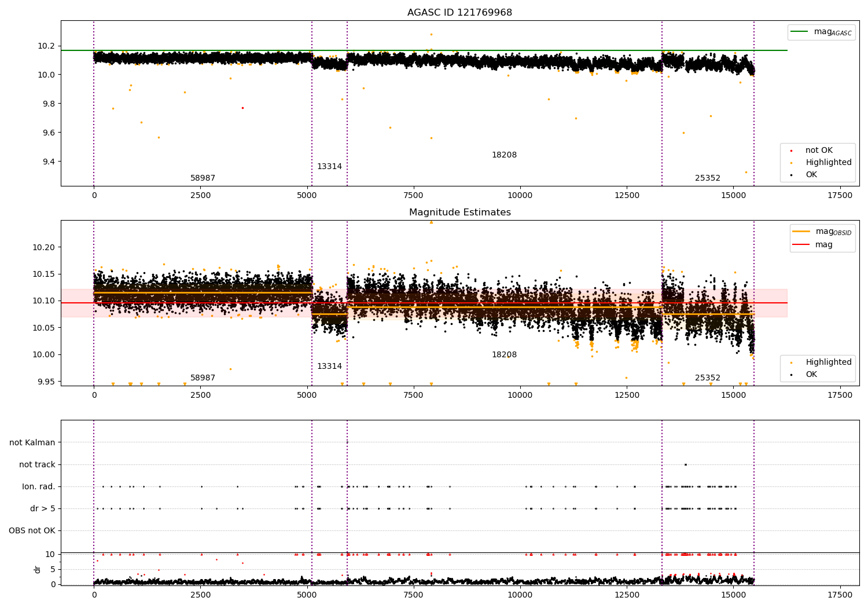
Task: Click x-tick 12500 under Magnitude Estimates plot
Action: coord(627,395)
